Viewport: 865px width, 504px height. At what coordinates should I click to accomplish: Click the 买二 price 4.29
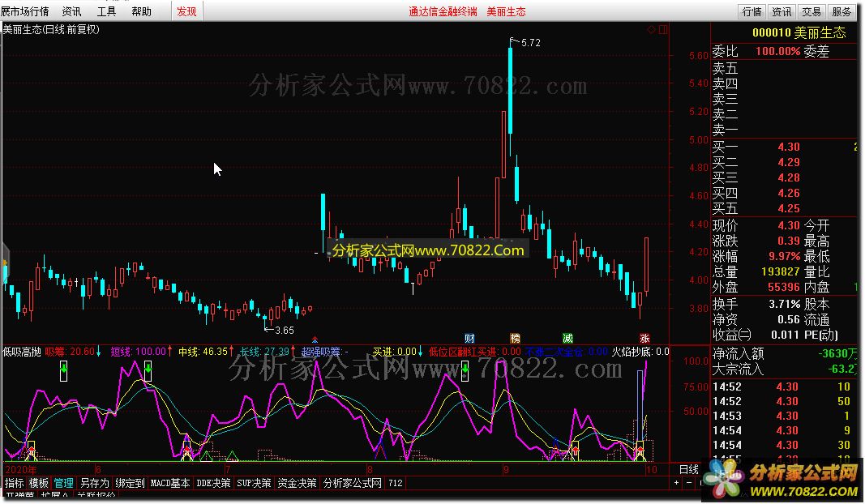tap(788, 163)
